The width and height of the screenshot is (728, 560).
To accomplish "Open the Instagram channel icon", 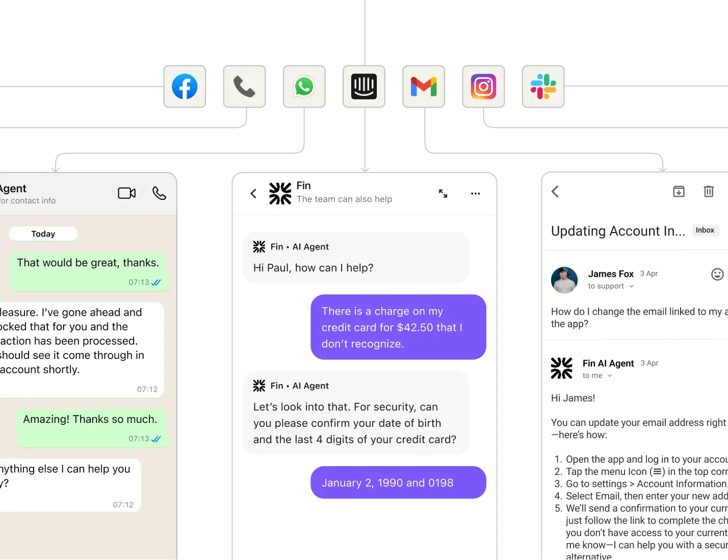I will point(483,87).
